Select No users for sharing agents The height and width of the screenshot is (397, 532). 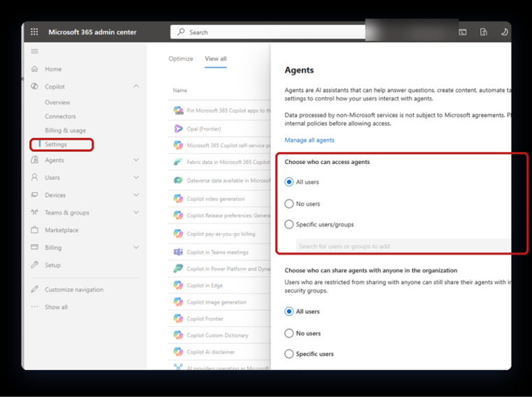coord(289,334)
